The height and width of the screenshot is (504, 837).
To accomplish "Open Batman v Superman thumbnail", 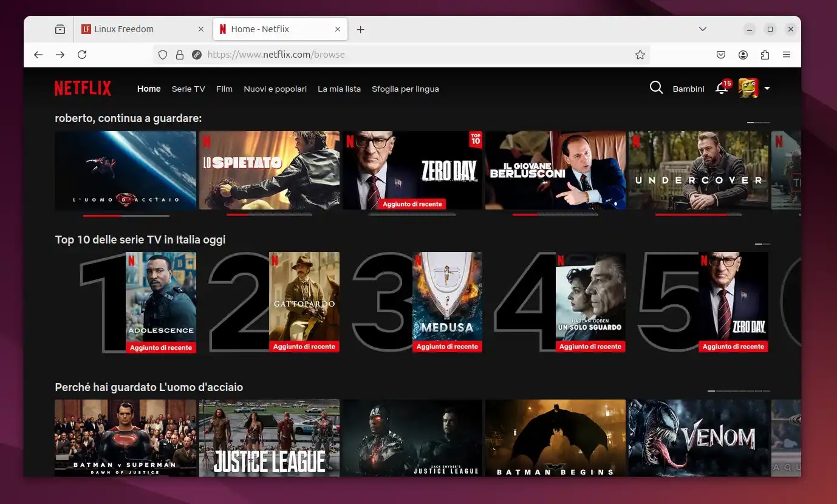I will click(126, 438).
